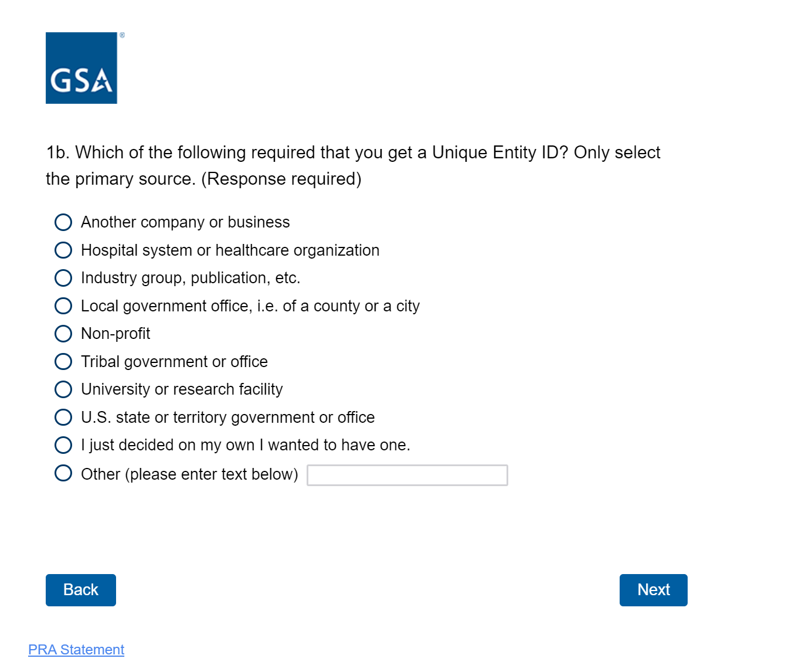Choose "Hospital system or healthcare organization" option

point(63,250)
